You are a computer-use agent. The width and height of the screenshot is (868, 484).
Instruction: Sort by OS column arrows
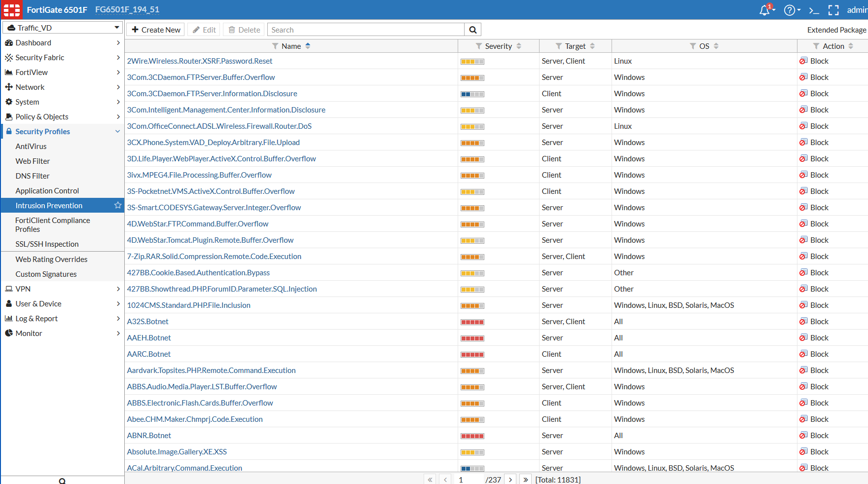pos(716,46)
